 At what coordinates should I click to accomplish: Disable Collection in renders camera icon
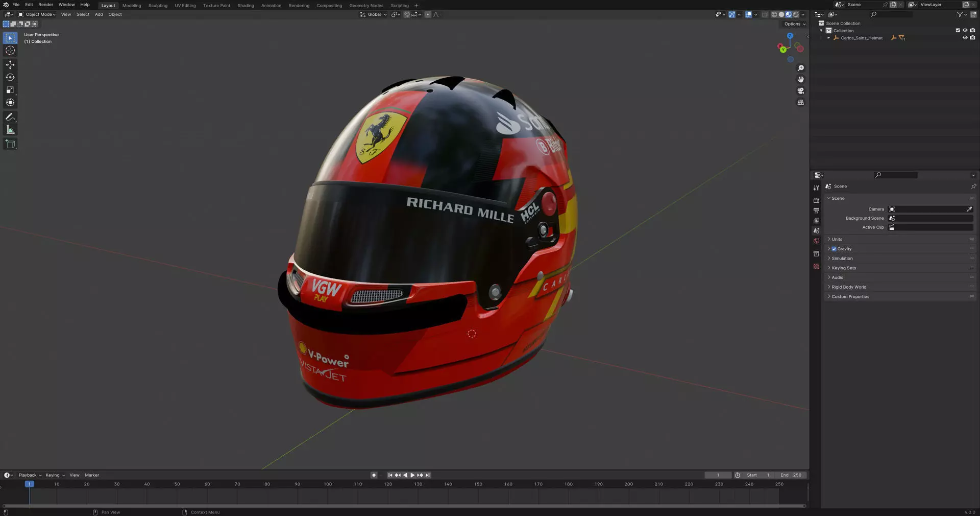tap(972, 31)
